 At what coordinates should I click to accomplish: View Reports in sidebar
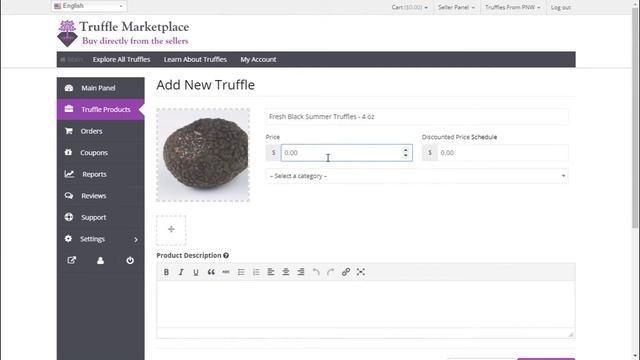(100, 174)
